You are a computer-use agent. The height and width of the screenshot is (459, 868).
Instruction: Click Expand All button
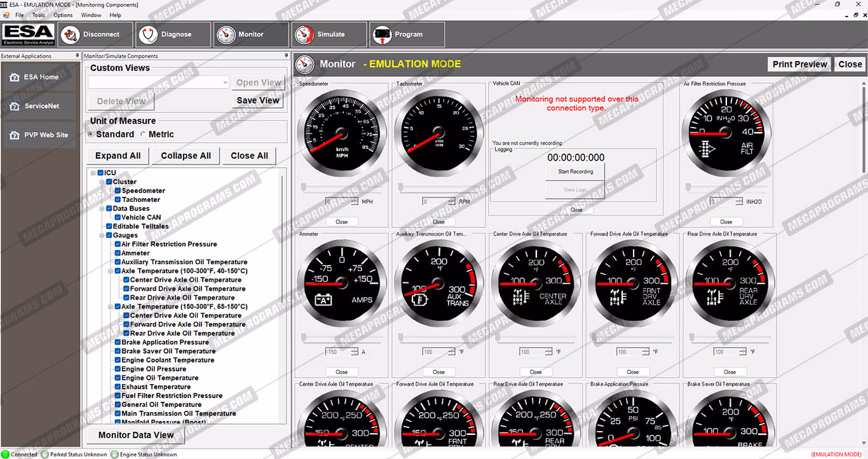(x=118, y=156)
